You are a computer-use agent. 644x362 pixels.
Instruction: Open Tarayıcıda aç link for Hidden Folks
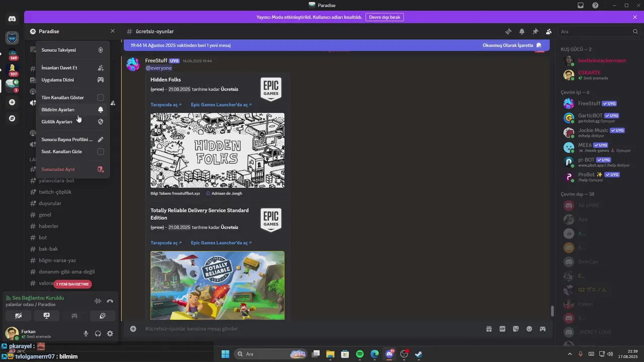(x=166, y=105)
